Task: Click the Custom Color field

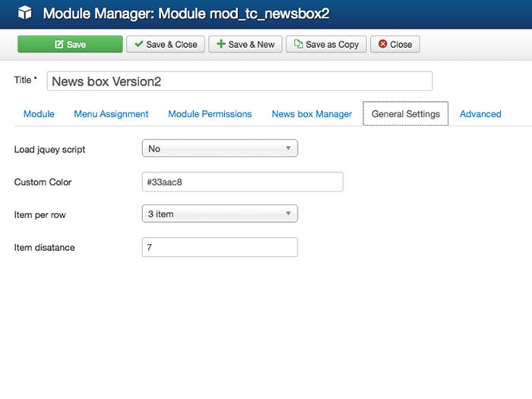Action: [242, 182]
